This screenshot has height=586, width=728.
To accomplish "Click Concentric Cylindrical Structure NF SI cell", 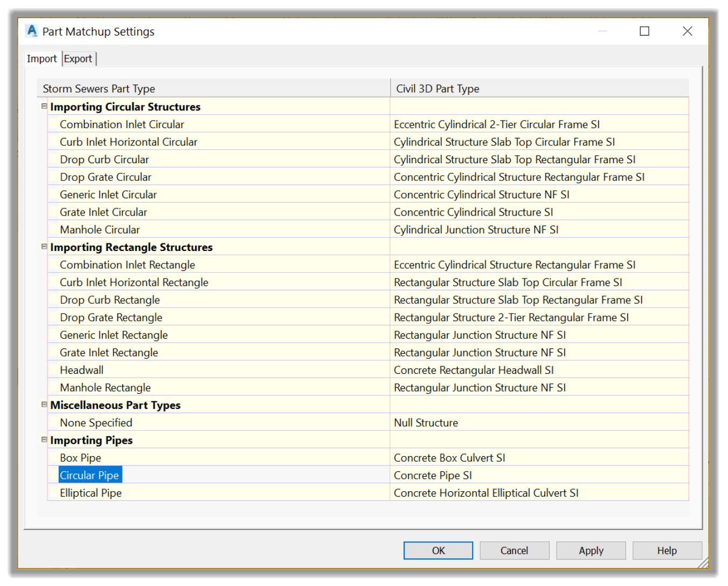I will point(539,194).
